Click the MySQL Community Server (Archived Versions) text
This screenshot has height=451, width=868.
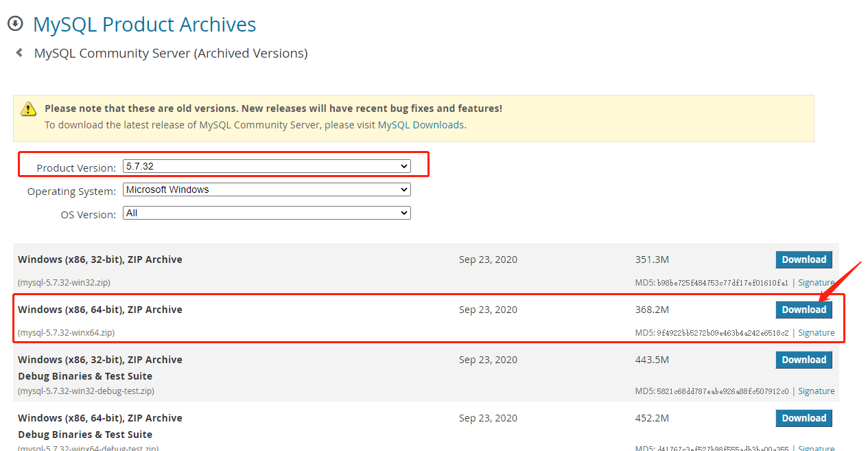(171, 53)
